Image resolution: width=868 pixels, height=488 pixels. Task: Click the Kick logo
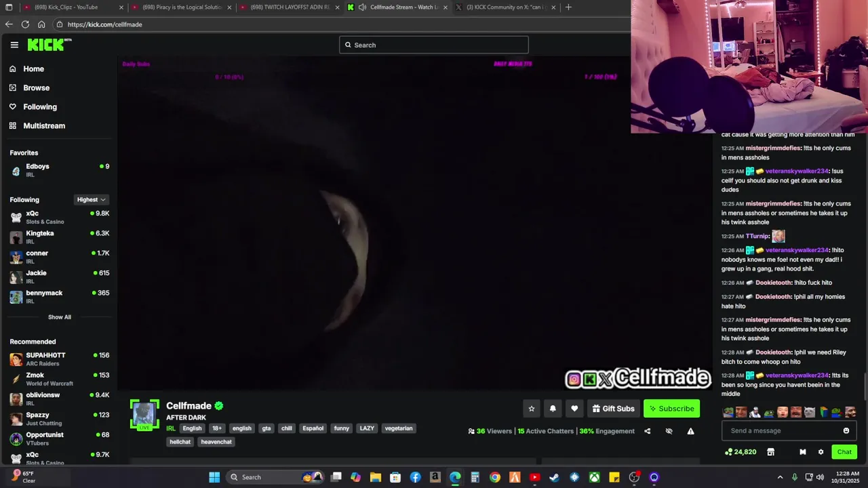pos(49,45)
